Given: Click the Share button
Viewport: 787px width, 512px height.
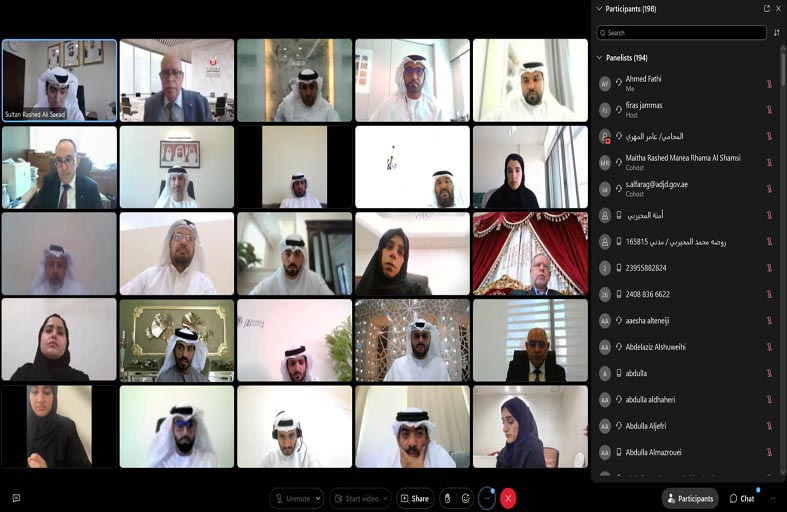Looking at the screenshot, I should [x=415, y=498].
